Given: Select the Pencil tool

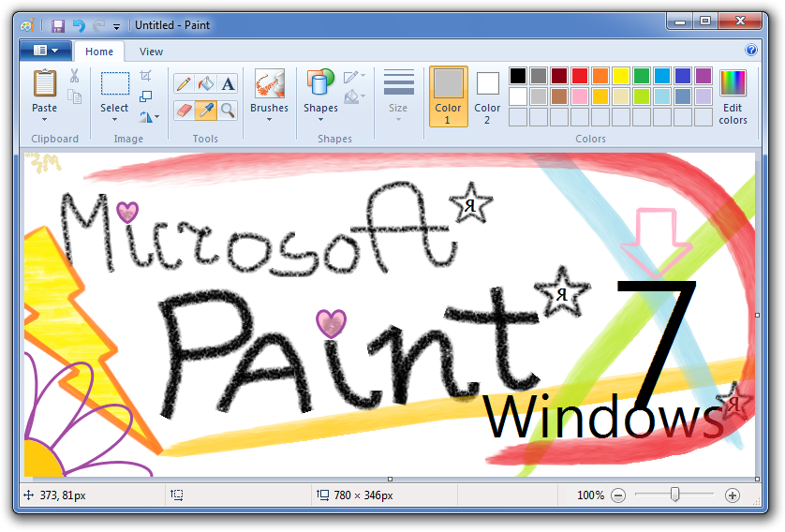Looking at the screenshot, I should [184, 84].
